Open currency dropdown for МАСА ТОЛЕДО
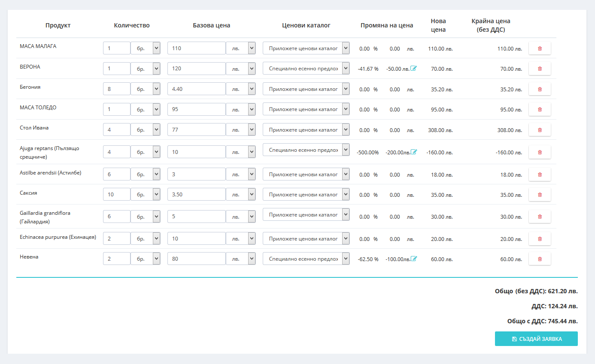Screen dimensions: 595x364 (x=241, y=109)
